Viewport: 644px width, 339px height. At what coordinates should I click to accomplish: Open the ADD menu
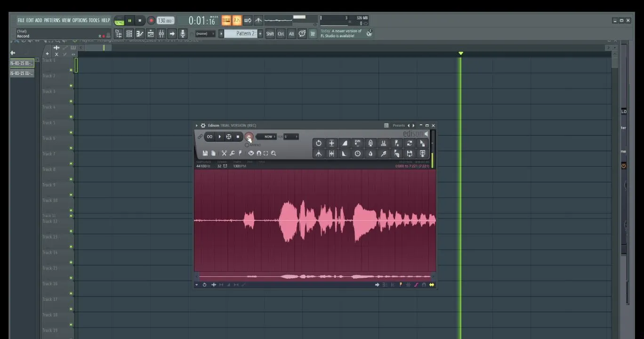39,20
